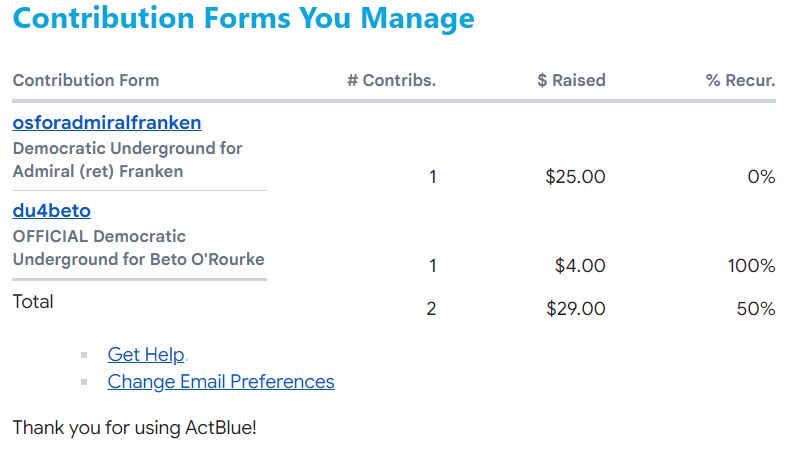Select the $ Raised column header
Viewport: 786px width, 449px height.
point(571,80)
